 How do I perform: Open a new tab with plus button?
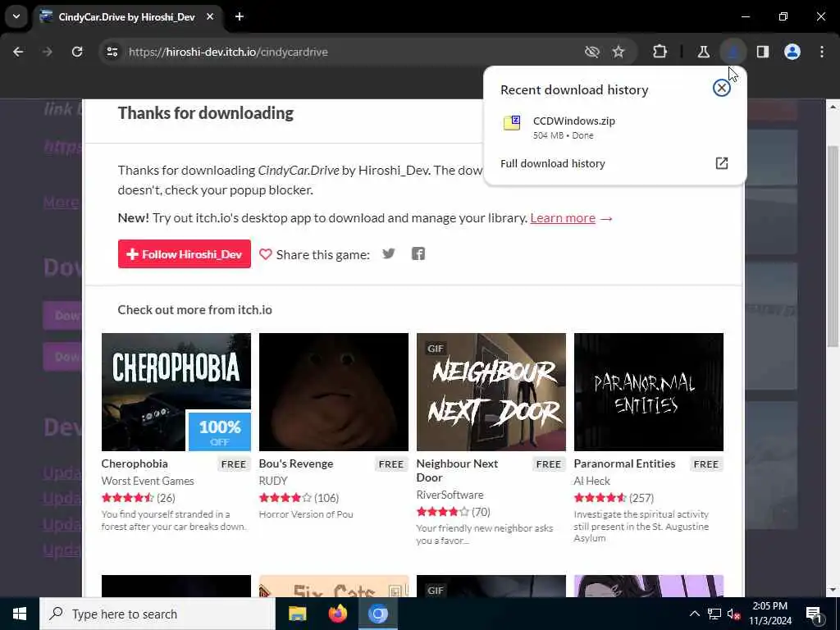click(x=240, y=16)
